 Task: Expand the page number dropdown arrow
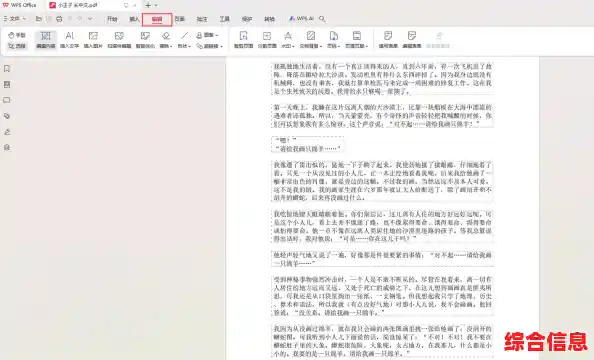tap(339, 46)
